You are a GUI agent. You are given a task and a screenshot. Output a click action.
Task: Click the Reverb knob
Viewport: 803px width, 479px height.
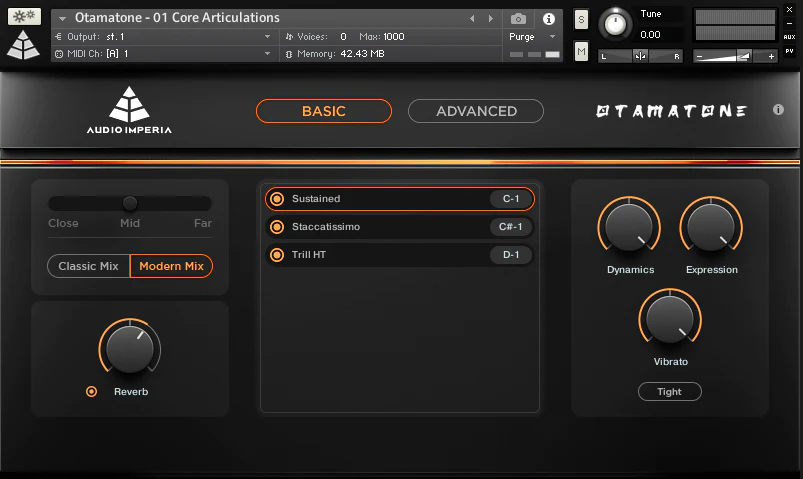(x=130, y=349)
